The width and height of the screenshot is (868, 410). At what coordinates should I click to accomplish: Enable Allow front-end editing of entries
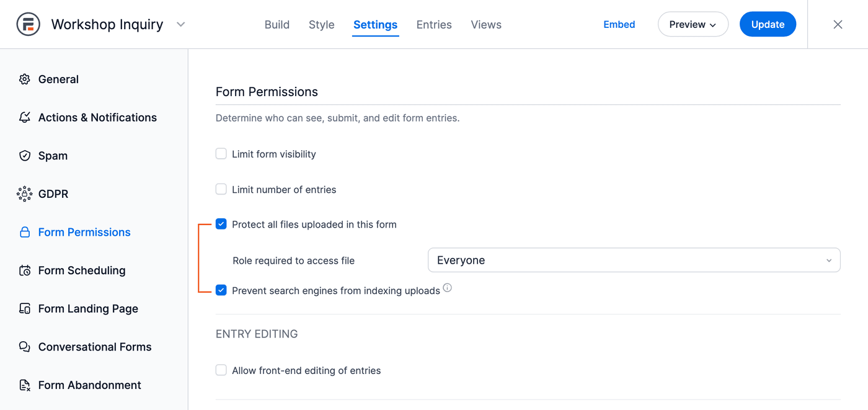pyautogui.click(x=221, y=370)
